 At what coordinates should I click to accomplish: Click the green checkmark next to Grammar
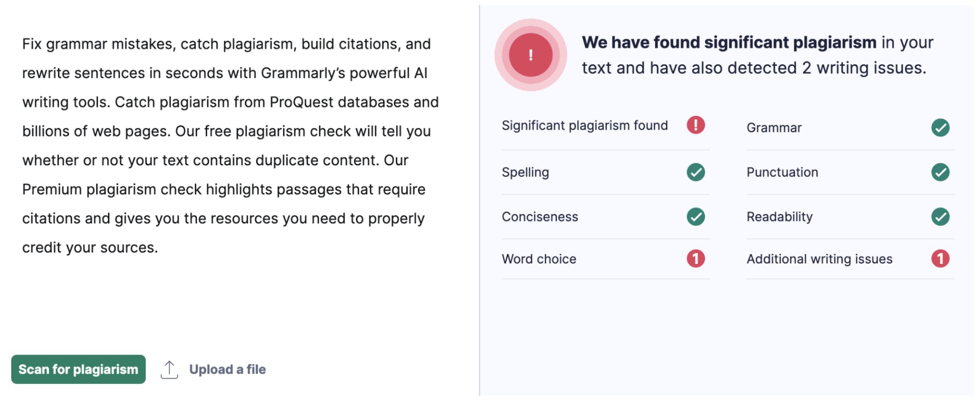(940, 128)
